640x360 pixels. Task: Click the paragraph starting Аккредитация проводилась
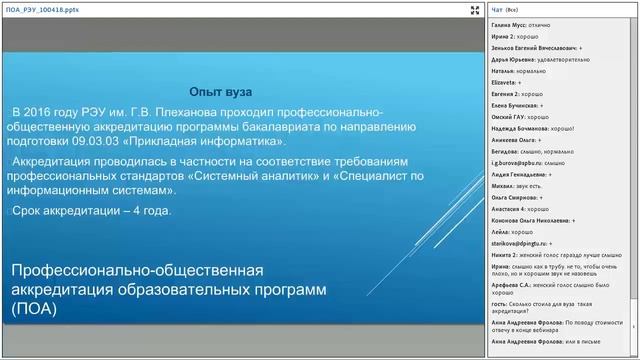click(215, 176)
